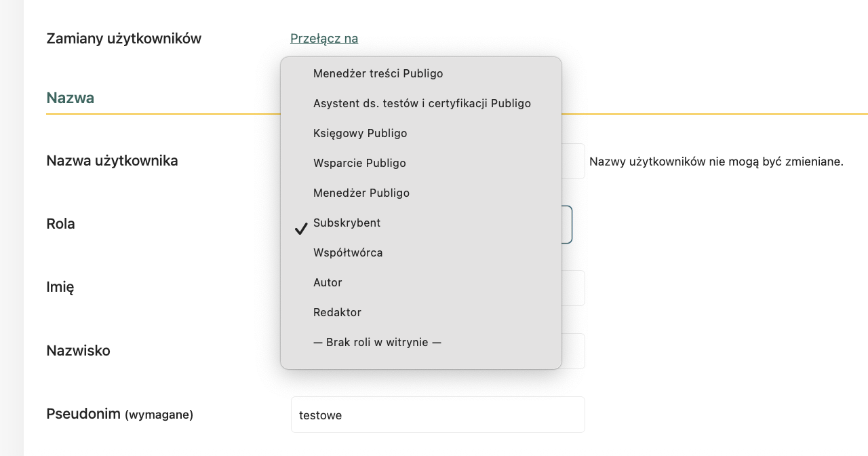Pick the Księgowy Publigo option
The width and height of the screenshot is (868, 456).
pos(359,133)
